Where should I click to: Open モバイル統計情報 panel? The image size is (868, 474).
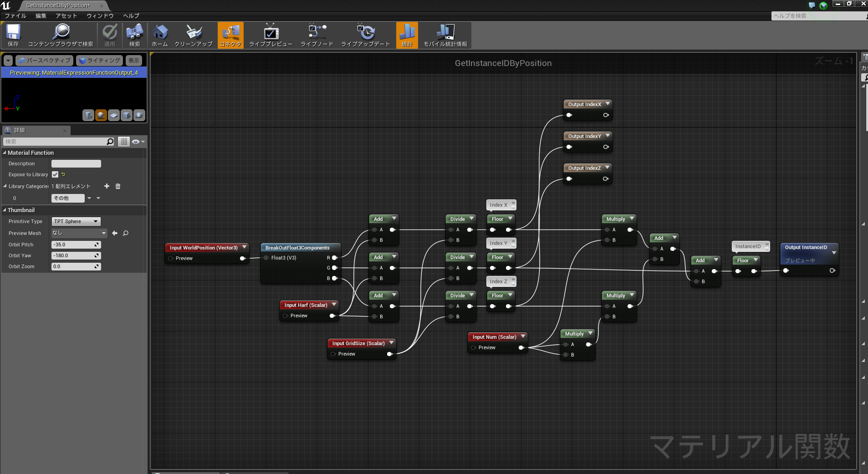point(445,35)
